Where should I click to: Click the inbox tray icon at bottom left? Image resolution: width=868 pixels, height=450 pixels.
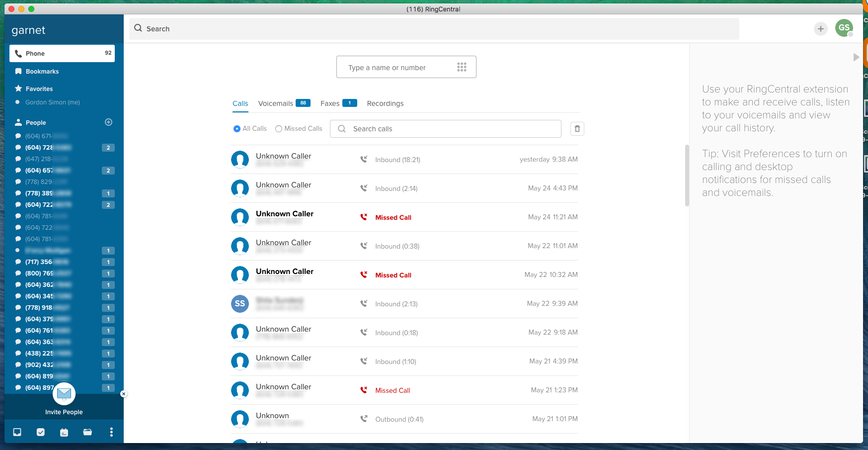[17, 432]
